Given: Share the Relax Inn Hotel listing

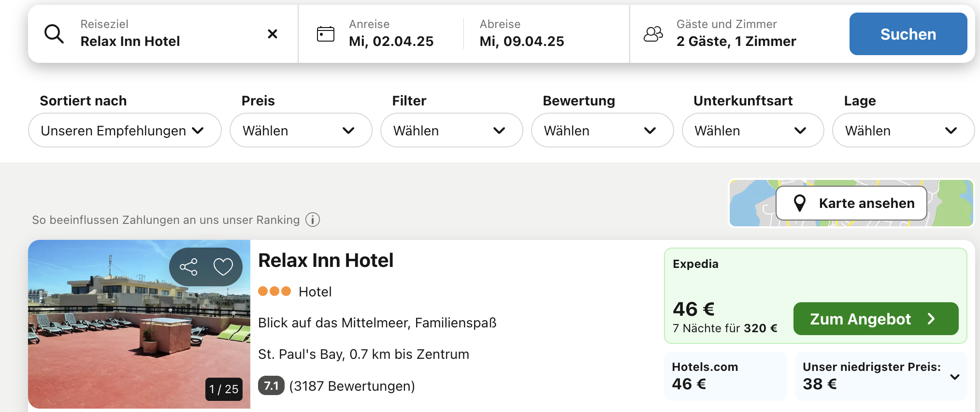Looking at the screenshot, I should pos(188,266).
